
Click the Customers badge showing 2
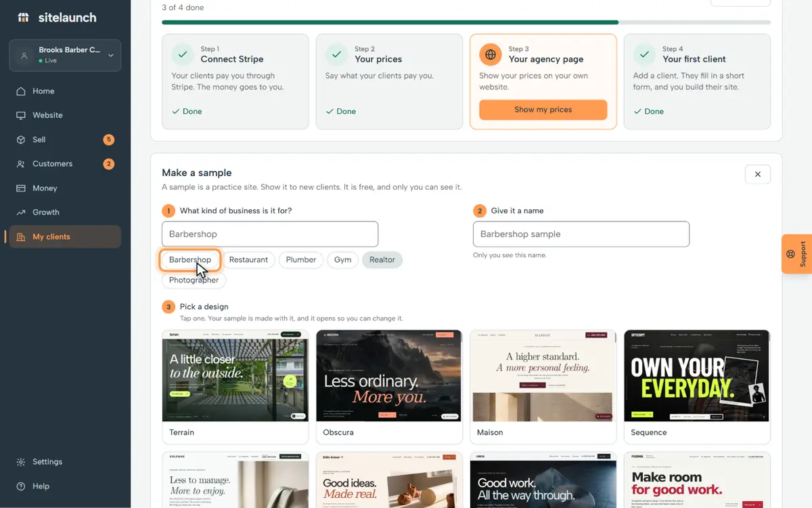pyautogui.click(x=108, y=164)
